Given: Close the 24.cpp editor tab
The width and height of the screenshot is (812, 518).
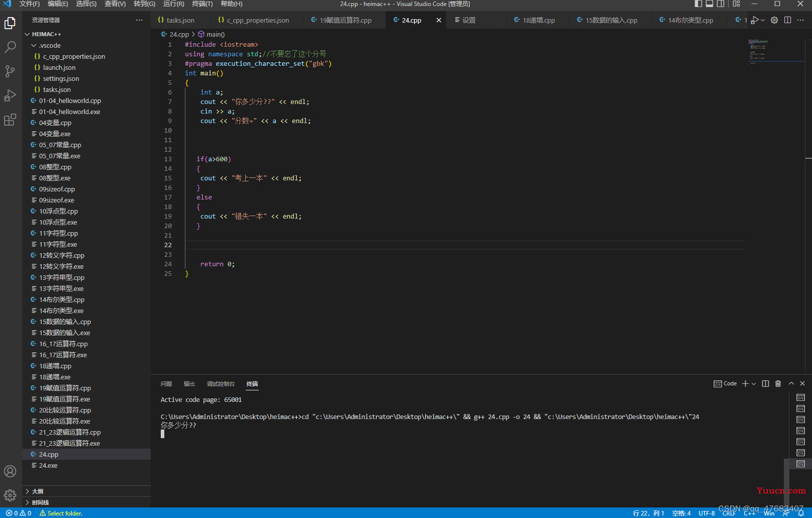Looking at the screenshot, I should click(439, 20).
